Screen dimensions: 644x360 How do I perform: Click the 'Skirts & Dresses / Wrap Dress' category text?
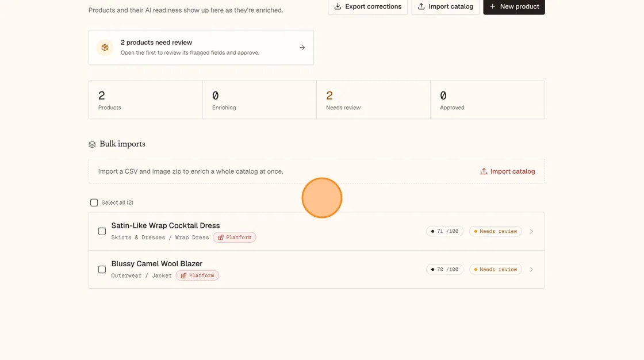point(160,238)
